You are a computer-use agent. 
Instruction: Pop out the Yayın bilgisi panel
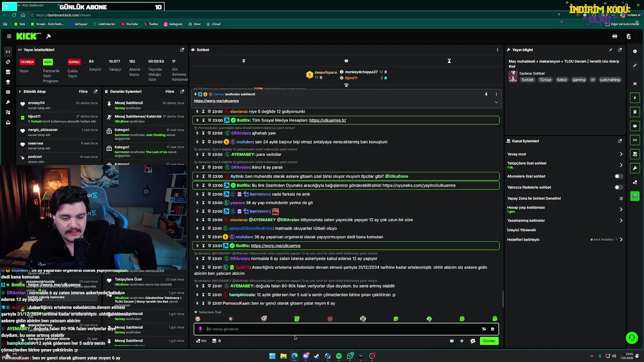620,50
